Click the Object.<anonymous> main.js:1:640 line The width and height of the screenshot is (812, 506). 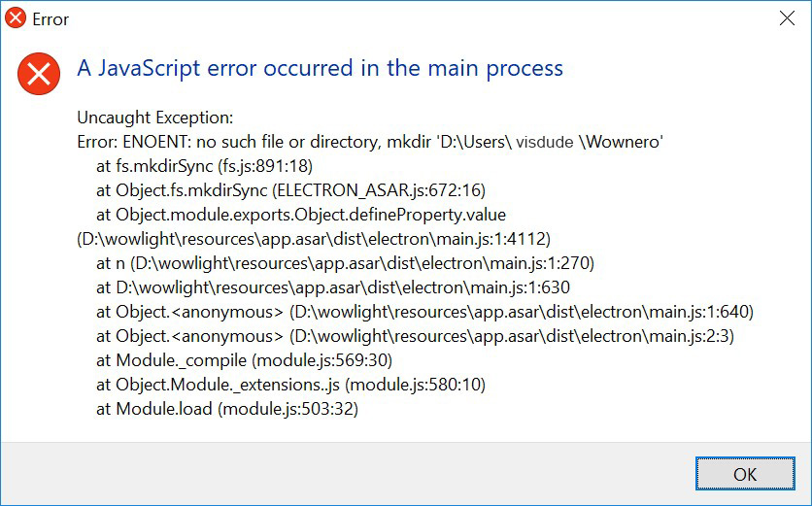(425, 312)
